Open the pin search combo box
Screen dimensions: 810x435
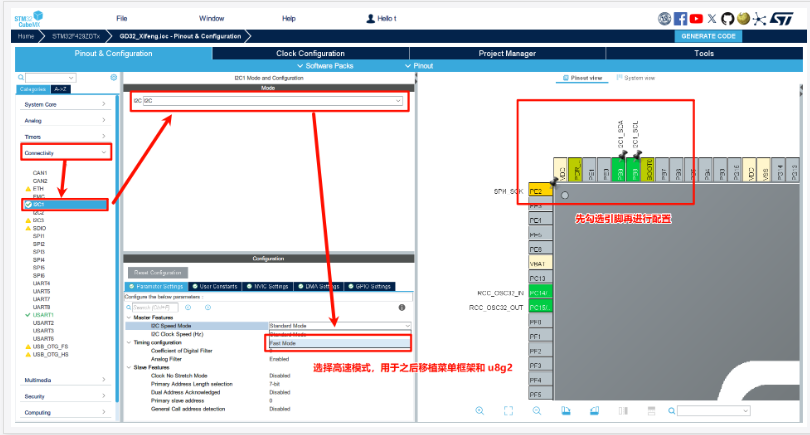[x=714, y=411]
